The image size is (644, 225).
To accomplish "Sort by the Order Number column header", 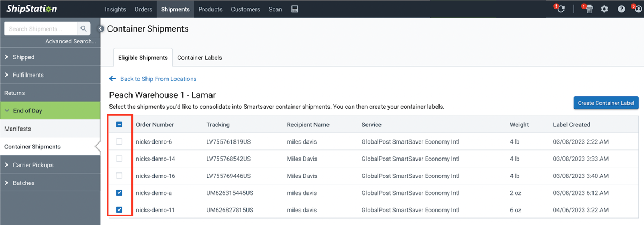I will [155, 124].
